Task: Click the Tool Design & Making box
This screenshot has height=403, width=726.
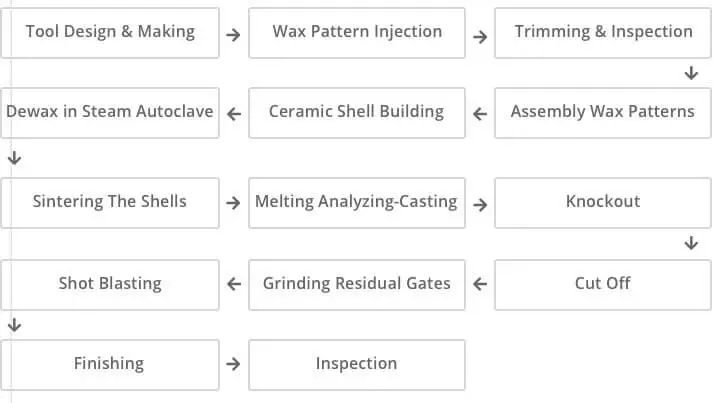Action: pos(110,32)
